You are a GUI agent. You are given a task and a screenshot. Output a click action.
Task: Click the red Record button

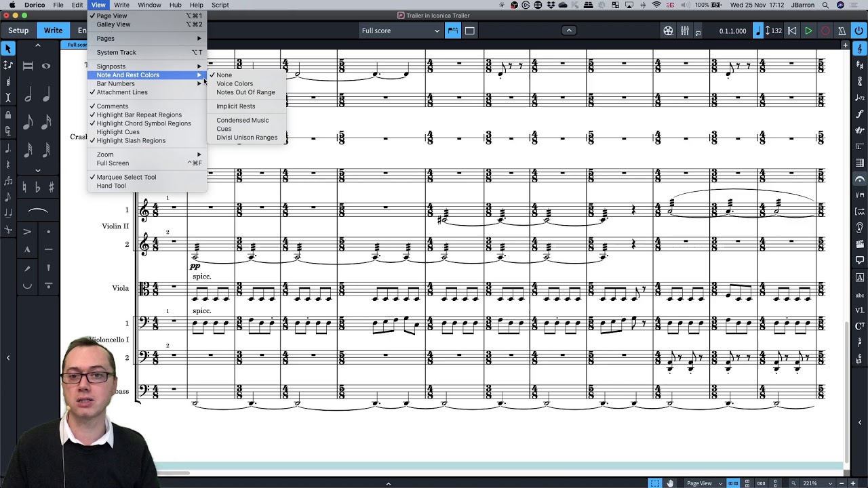tap(825, 30)
